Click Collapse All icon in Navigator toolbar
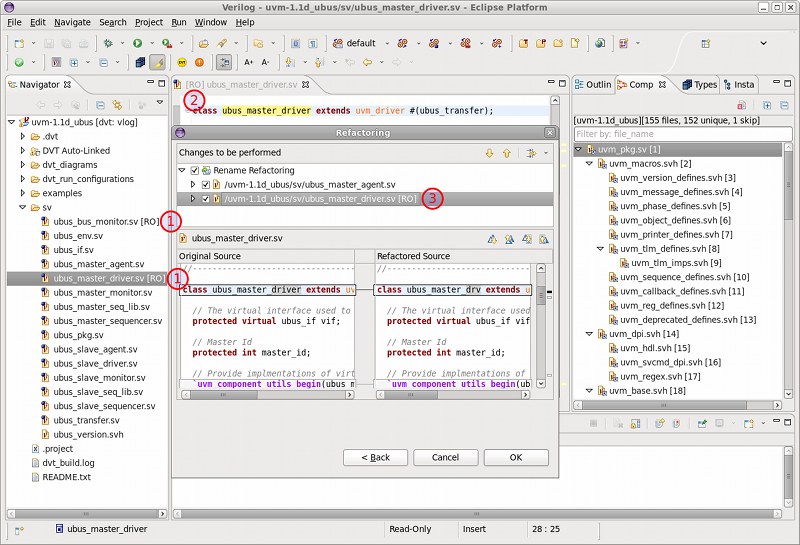Image resolution: width=800 pixels, height=545 pixels. pos(99,104)
